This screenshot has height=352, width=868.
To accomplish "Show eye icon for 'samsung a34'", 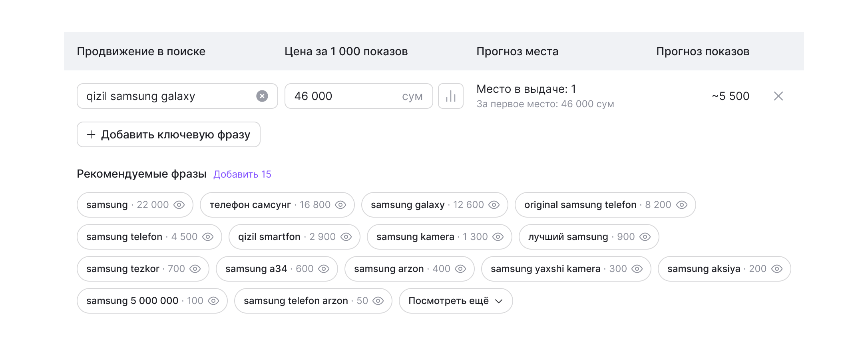I will point(324,269).
